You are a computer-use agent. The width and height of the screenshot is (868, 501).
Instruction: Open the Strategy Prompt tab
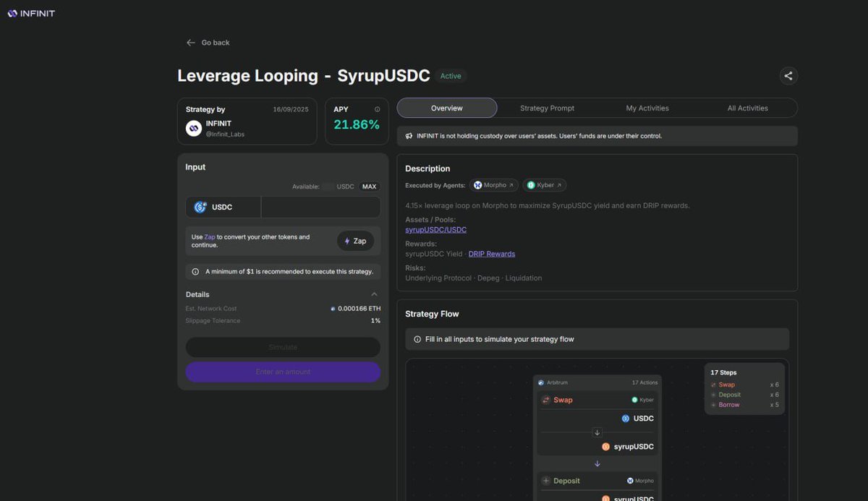[x=547, y=108]
